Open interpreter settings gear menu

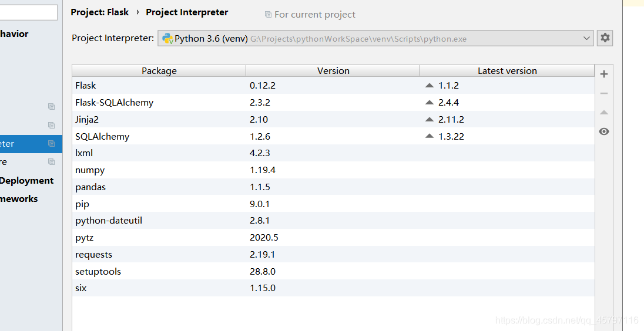point(605,38)
